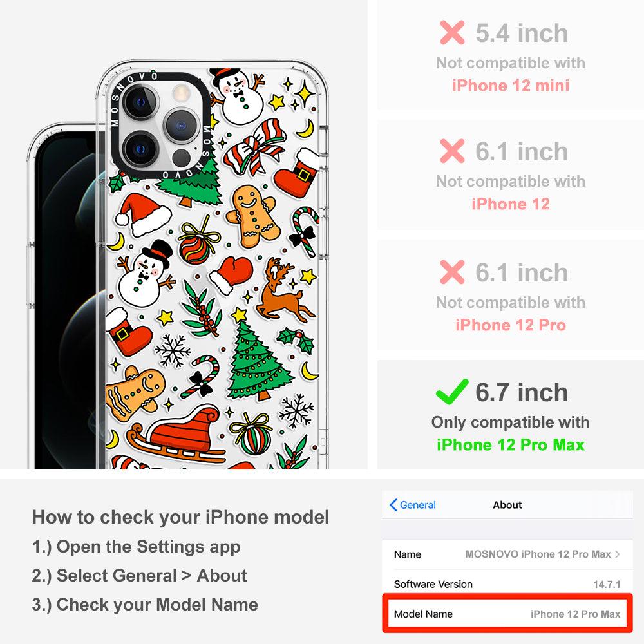Open the Name row disclosure chevron

pos(618,554)
